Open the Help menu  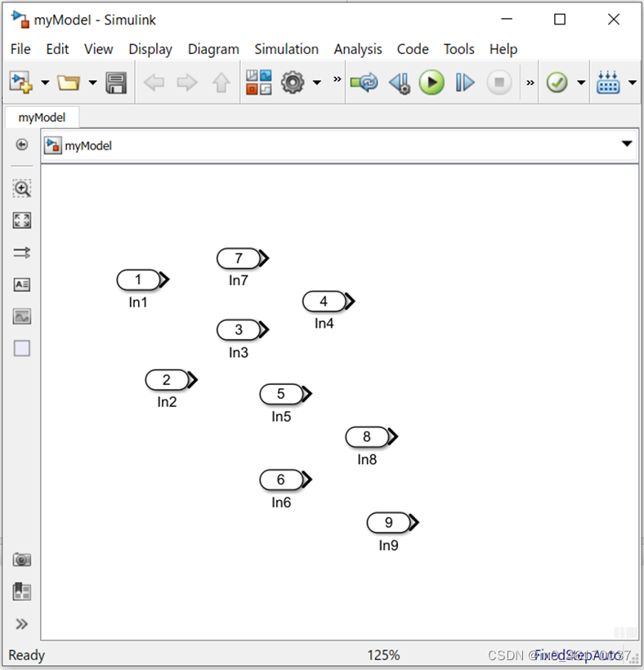coord(503,49)
